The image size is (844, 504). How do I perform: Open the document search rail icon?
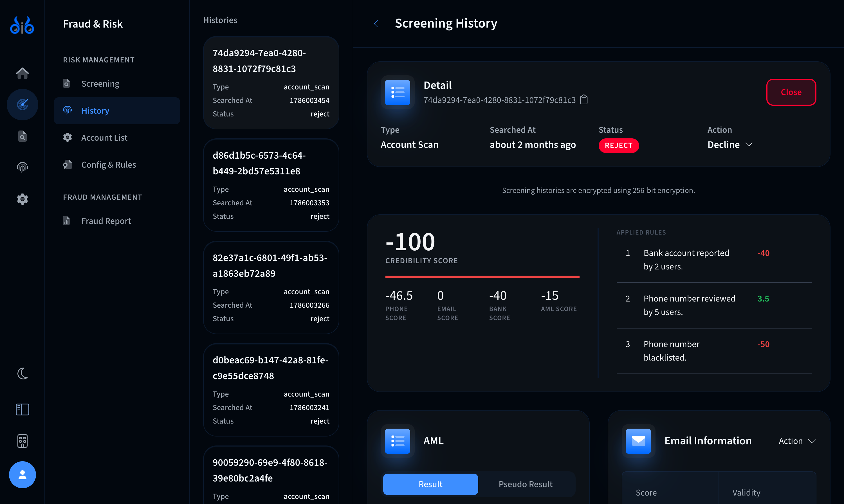pos(23,136)
